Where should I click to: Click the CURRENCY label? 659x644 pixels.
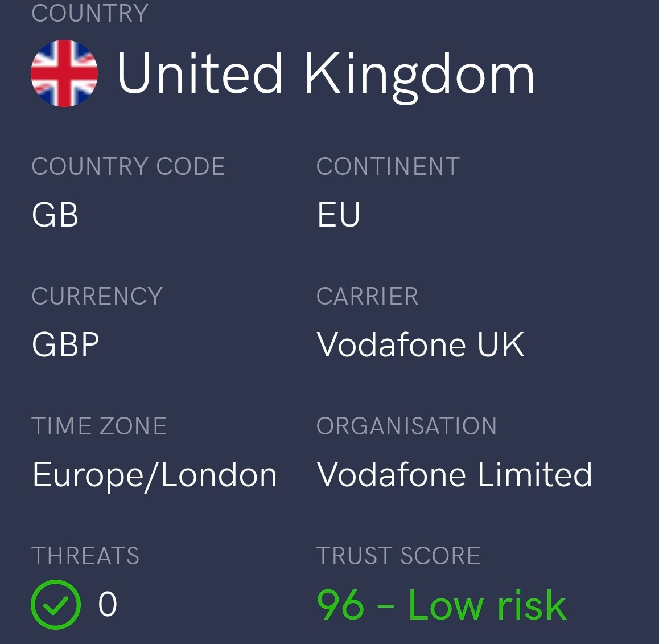tap(97, 296)
